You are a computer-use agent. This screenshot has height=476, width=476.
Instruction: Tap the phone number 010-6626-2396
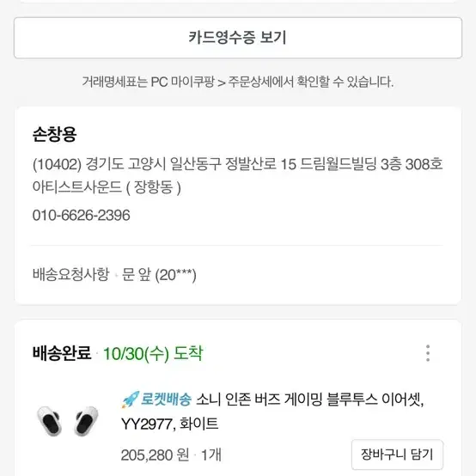[x=81, y=216]
